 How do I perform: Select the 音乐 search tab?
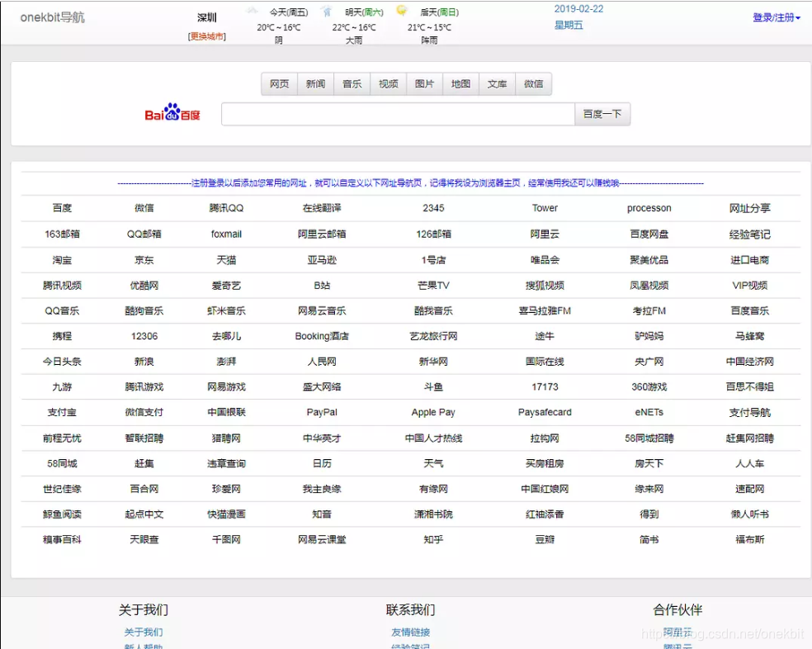[x=352, y=84]
